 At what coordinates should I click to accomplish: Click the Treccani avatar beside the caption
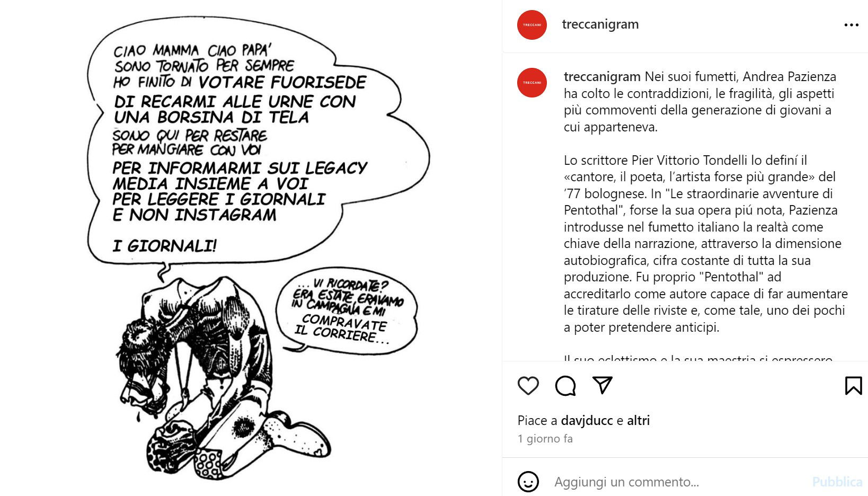(532, 83)
